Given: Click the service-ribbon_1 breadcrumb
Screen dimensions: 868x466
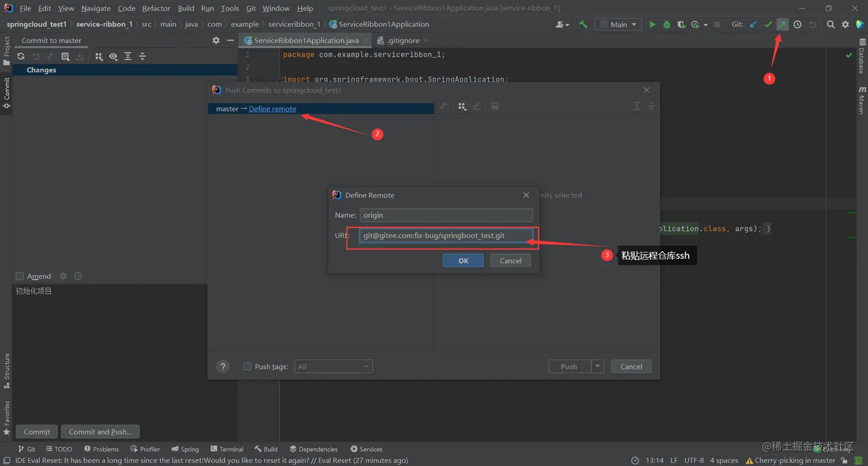Looking at the screenshot, I should 104,24.
